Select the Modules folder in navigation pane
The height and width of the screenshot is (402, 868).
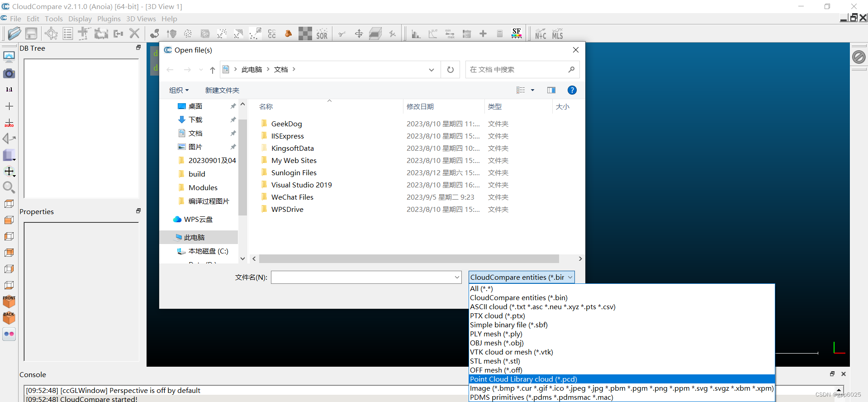[x=203, y=187]
